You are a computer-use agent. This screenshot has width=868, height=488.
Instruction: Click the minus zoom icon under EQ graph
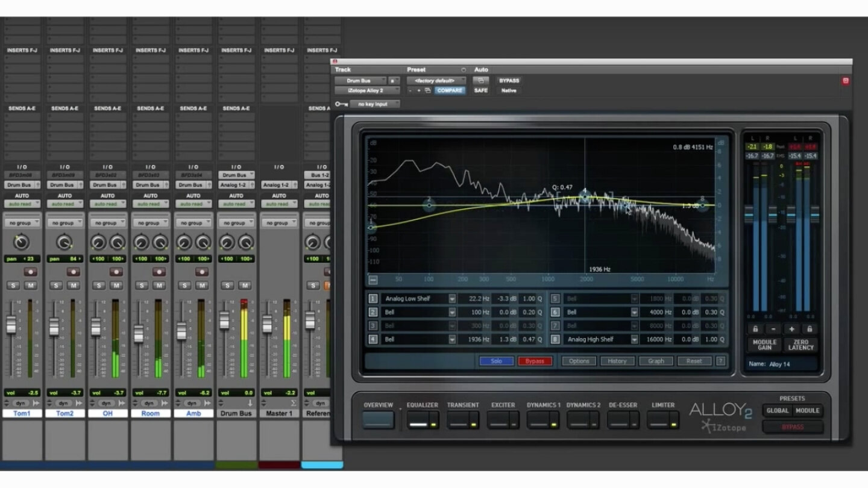373,280
